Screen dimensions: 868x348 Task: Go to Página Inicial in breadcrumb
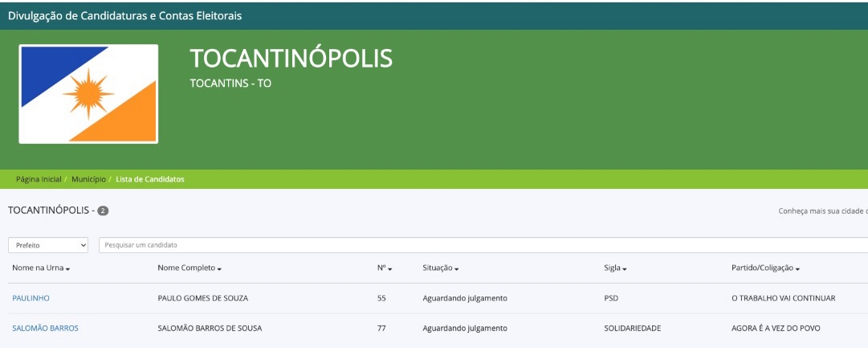pos(39,179)
